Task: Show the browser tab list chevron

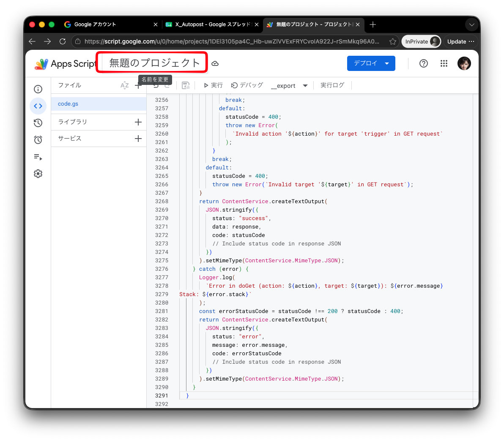Action: 471,24
